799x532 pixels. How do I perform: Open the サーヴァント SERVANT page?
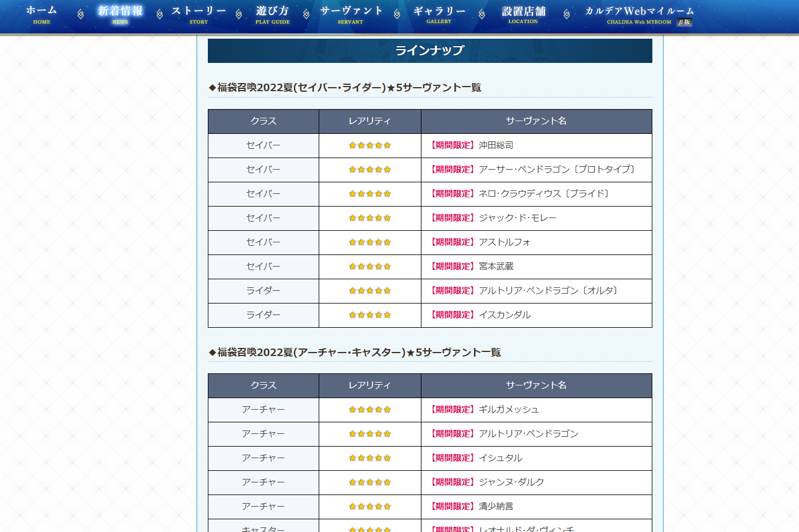[x=351, y=15]
